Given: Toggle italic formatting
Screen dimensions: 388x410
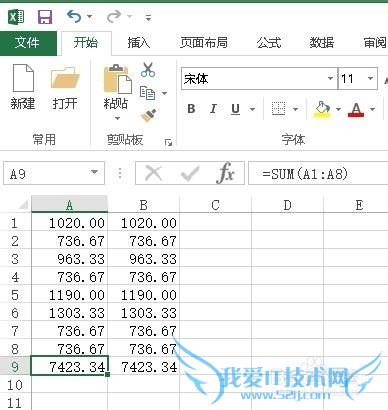Looking at the screenshot, I should coord(213,109).
